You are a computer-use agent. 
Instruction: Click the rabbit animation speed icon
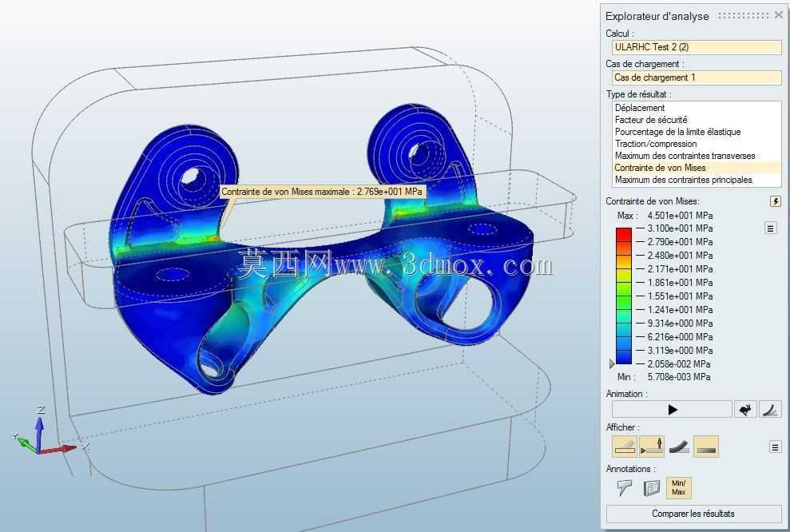click(x=744, y=410)
